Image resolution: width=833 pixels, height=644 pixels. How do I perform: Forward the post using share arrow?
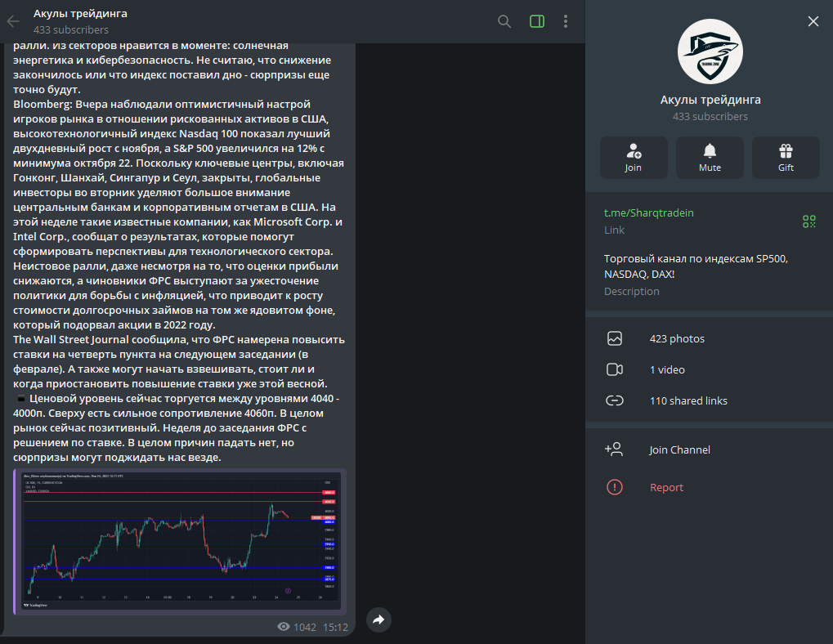click(378, 619)
